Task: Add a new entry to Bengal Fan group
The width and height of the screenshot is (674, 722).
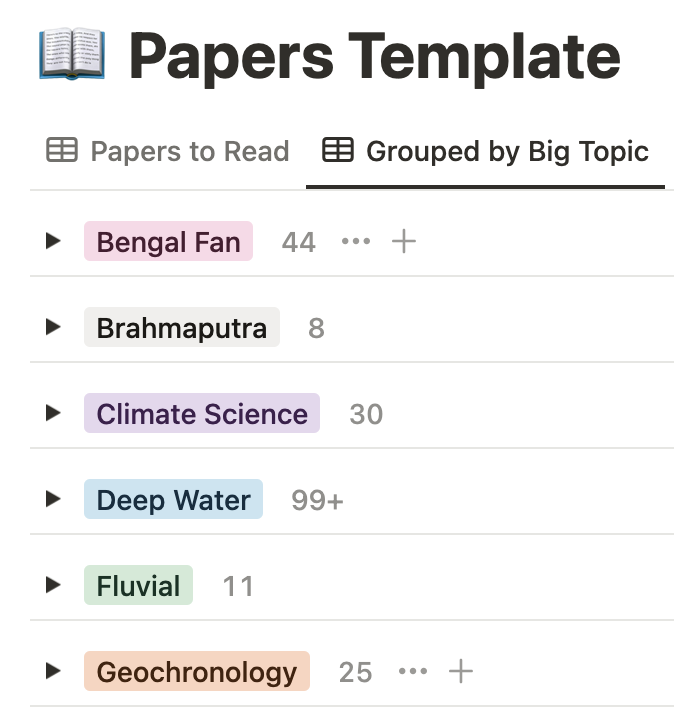Action: (x=404, y=241)
